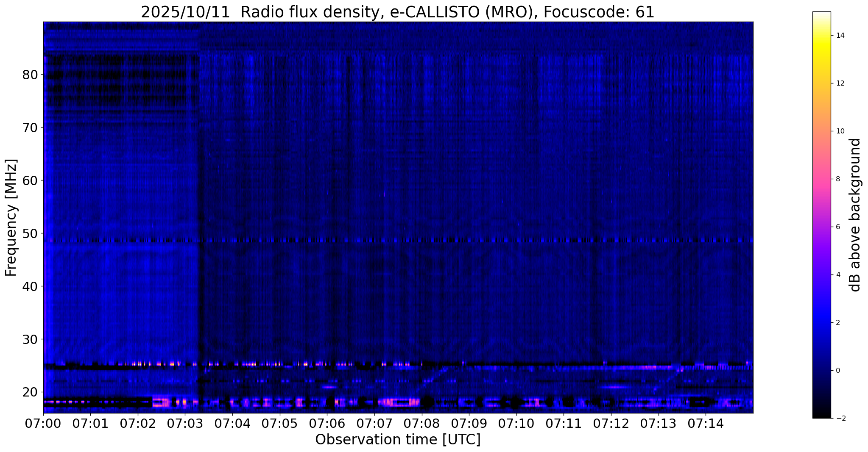The height and width of the screenshot is (452, 868).
Task: Select the 07:14 time tick label
Action: (x=705, y=424)
